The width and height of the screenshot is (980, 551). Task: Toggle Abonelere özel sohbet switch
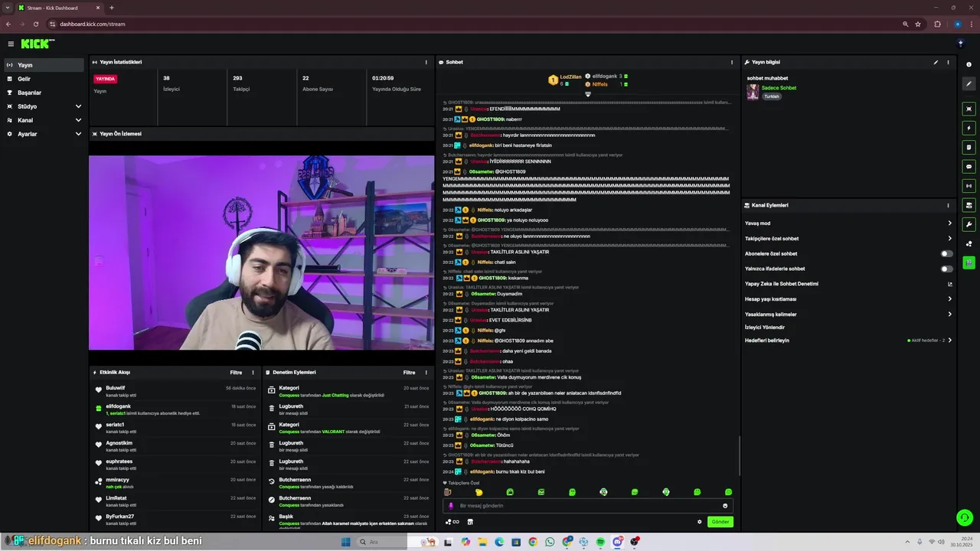point(947,253)
